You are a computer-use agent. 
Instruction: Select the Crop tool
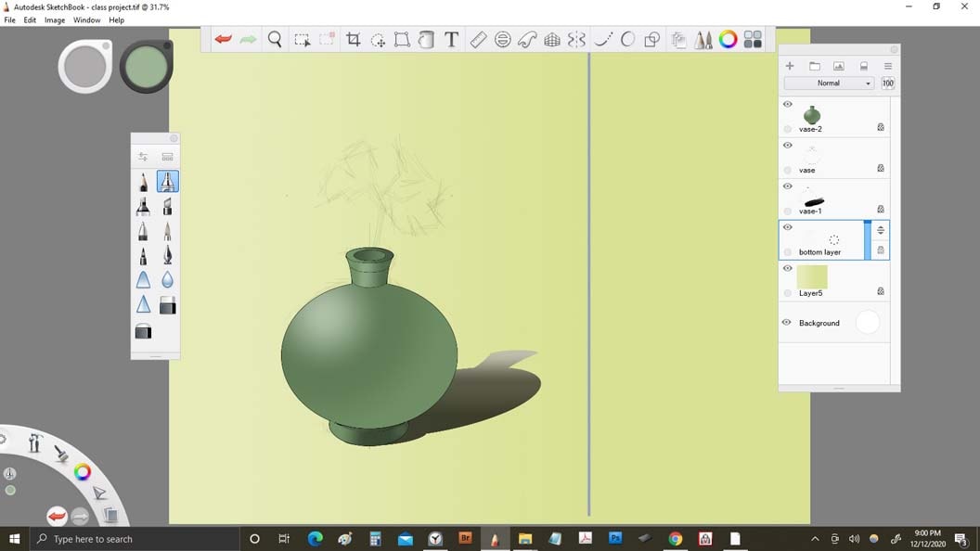(354, 39)
